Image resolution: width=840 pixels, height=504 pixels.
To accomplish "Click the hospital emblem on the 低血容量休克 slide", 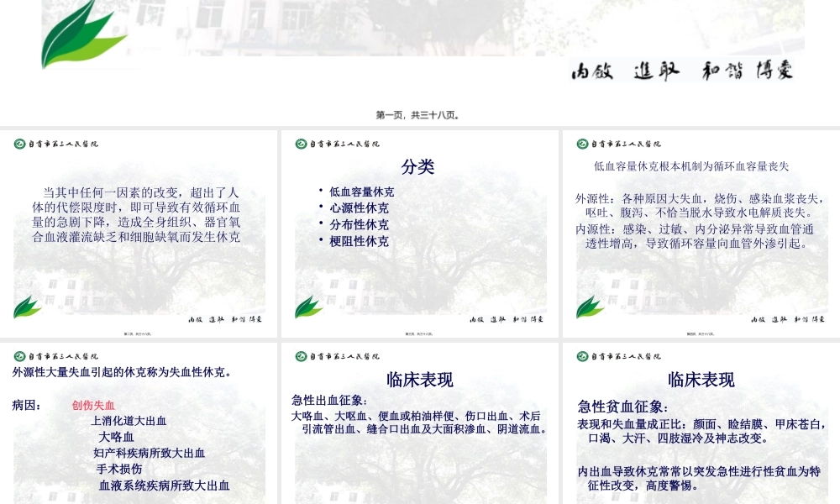I will [x=584, y=143].
